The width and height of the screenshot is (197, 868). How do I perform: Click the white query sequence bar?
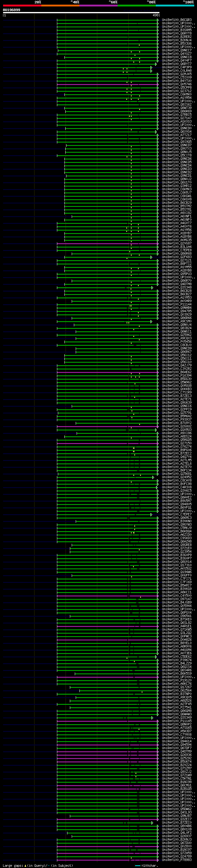point(81,12)
